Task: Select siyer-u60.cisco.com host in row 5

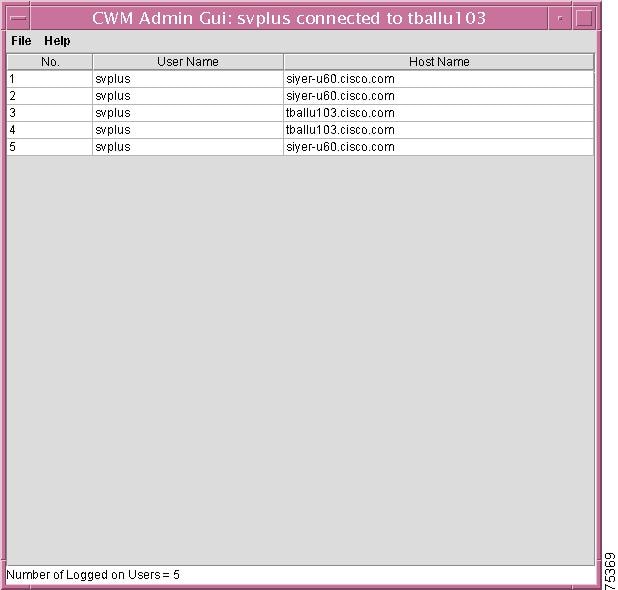Action: 439,147
